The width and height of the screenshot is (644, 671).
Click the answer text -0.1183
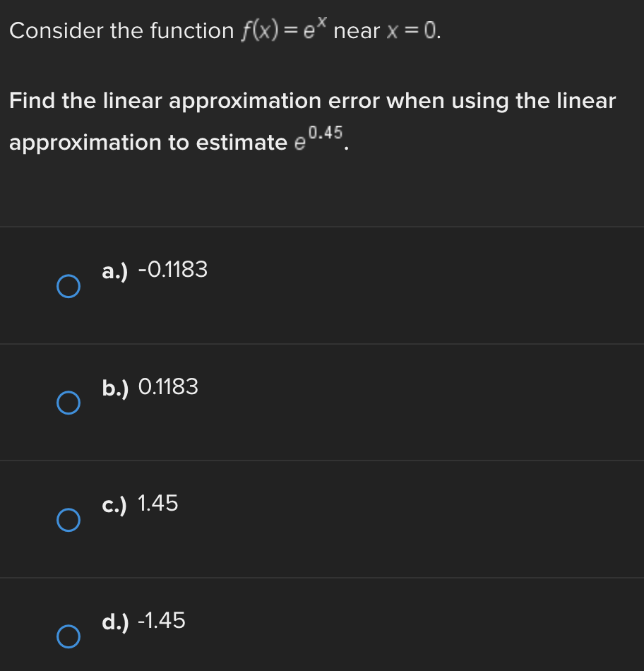(x=174, y=270)
